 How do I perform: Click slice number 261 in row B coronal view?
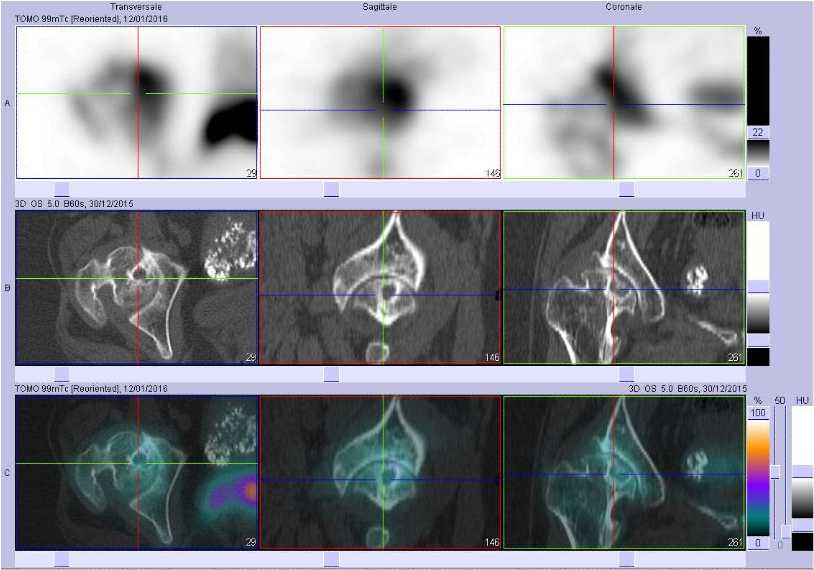736,358
